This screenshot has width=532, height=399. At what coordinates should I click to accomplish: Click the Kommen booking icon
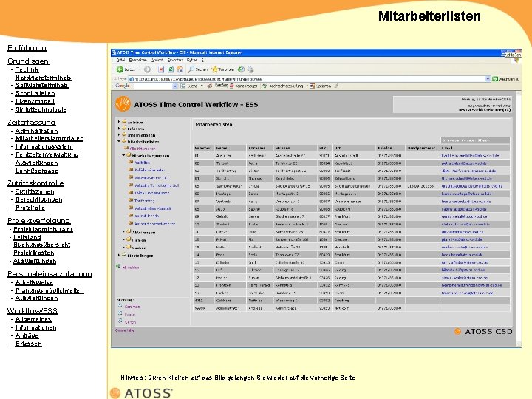120,306
